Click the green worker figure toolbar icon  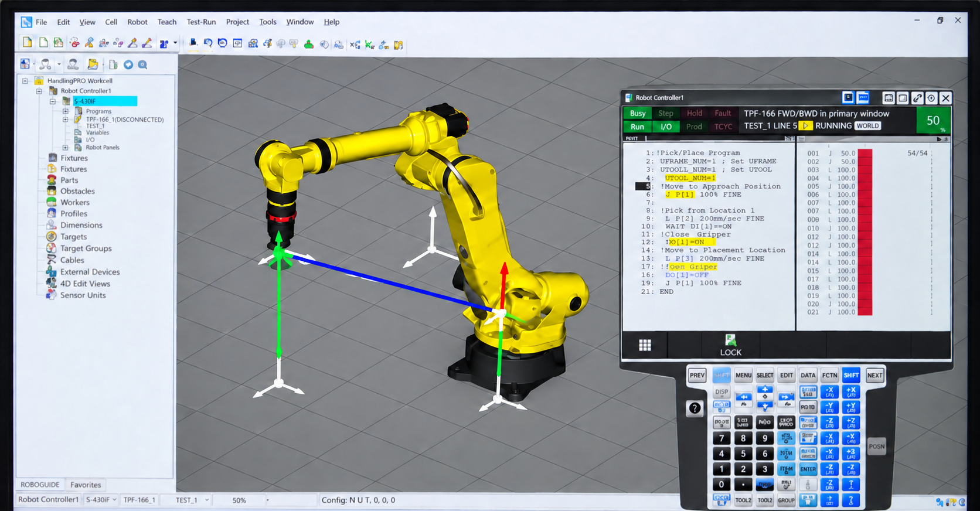(x=309, y=44)
